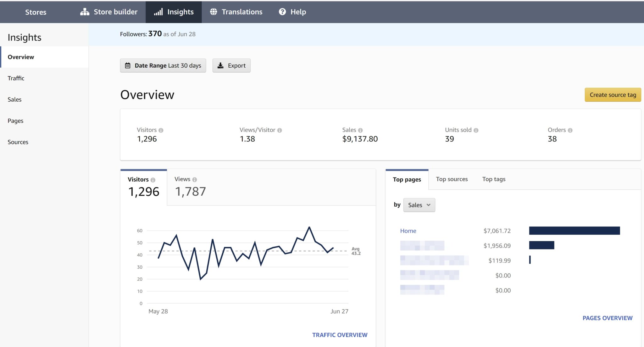Screen dimensions: 644x347
Task: Open the Top tags tab
Action: (494, 179)
